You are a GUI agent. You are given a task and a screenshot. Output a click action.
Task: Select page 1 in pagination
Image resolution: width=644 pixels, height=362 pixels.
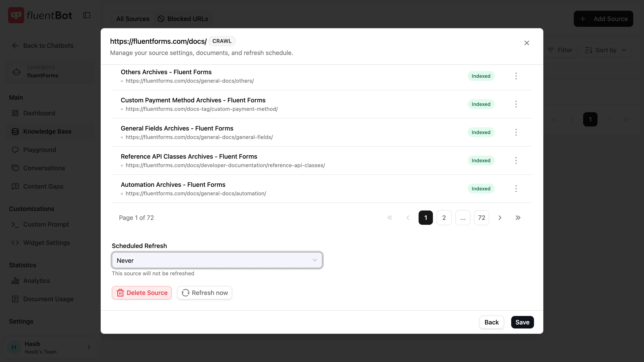[x=426, y=218]
